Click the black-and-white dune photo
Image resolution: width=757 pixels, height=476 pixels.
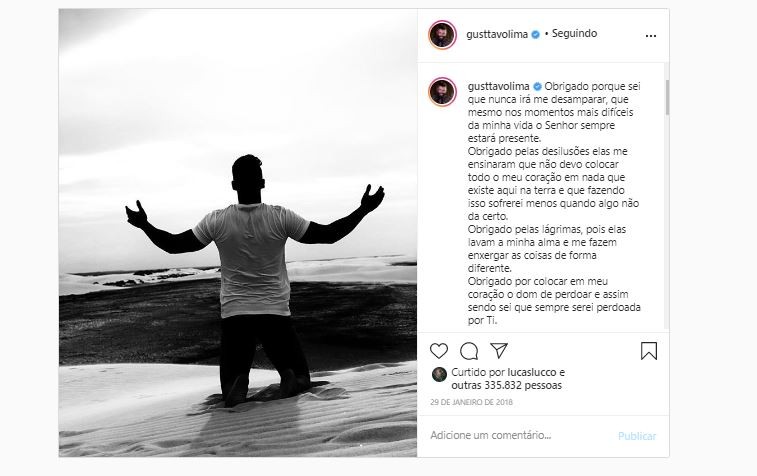238,233
